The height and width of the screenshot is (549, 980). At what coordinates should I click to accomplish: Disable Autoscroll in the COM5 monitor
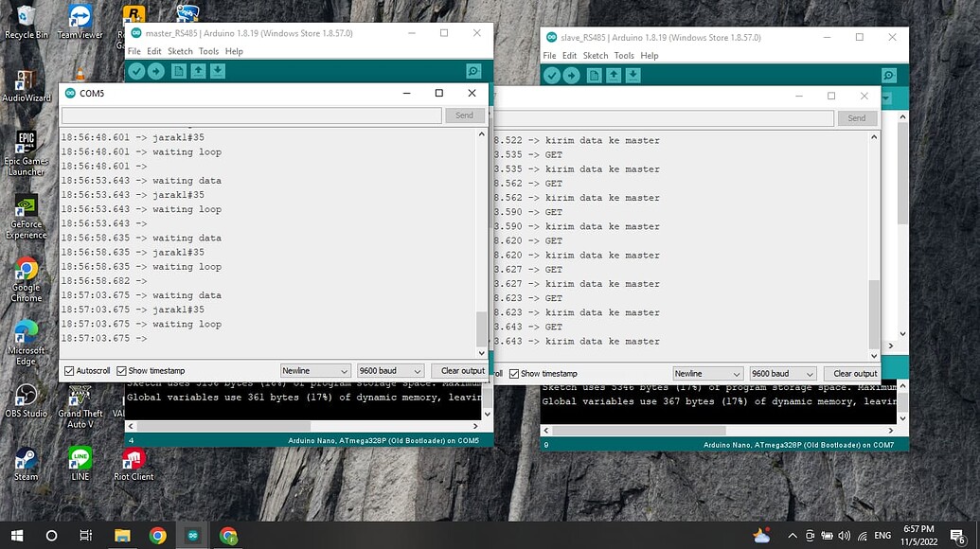(x=70, y=370)
